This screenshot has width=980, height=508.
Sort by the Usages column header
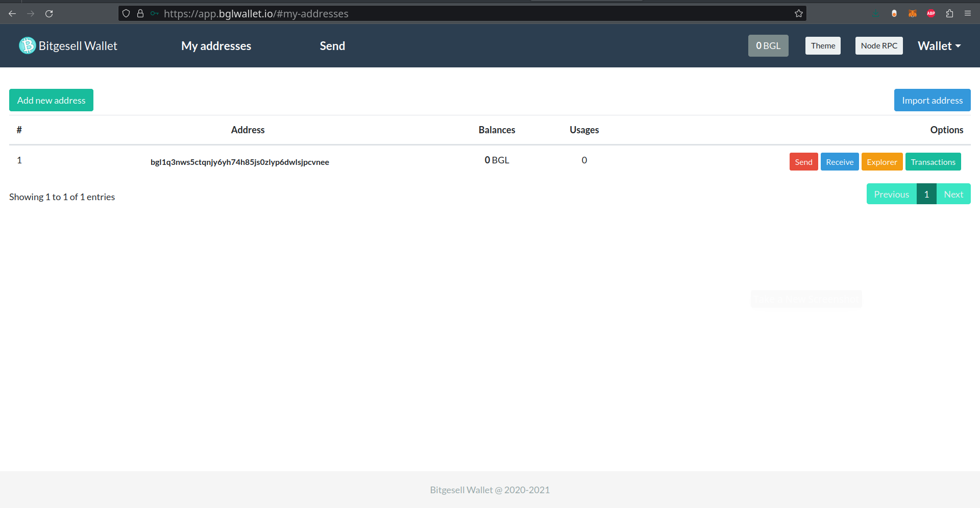(584, 130)
